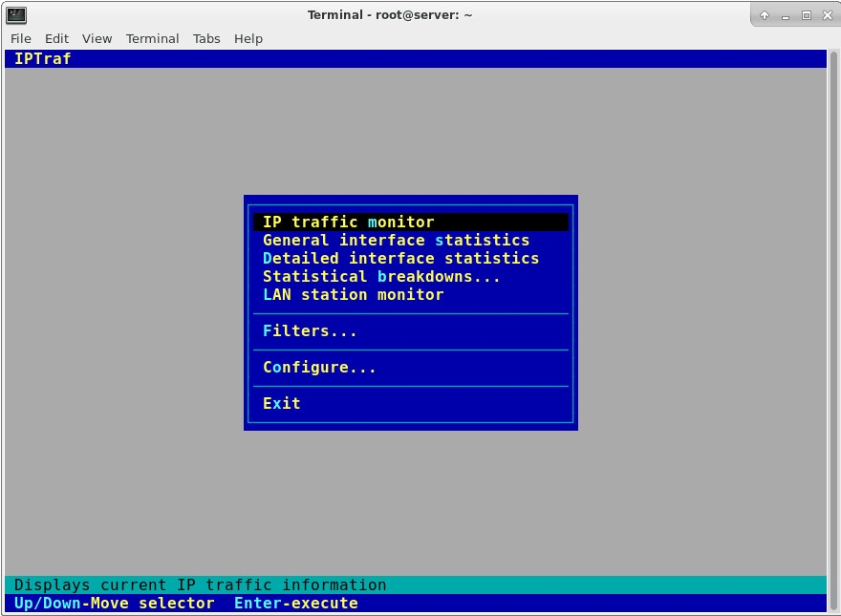Select IP traffic monitor entry
Viewport: 841px width, 616px height.
coord(411,222)
